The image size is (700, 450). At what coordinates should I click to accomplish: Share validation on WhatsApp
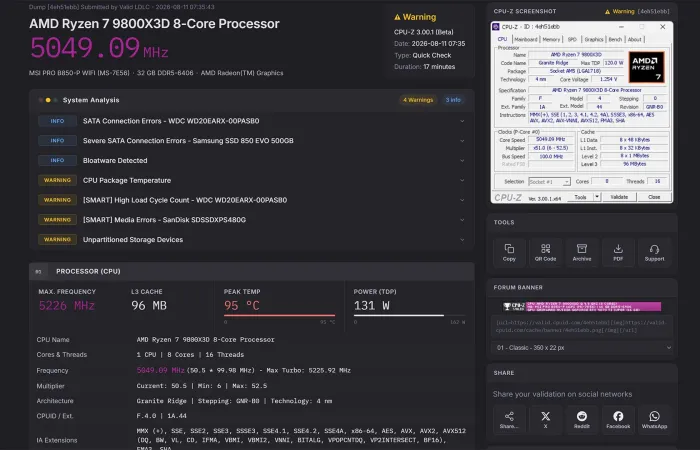coord(654,420)
